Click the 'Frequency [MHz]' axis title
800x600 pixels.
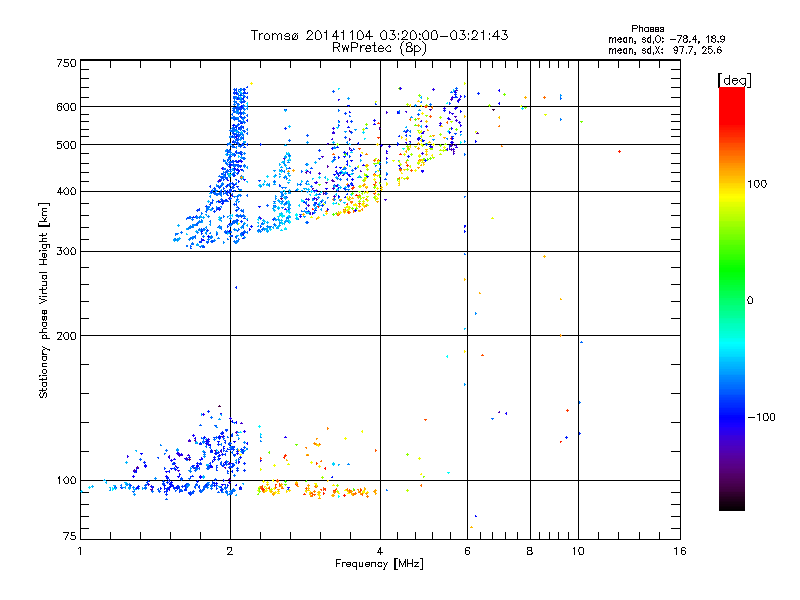(379, 564)
